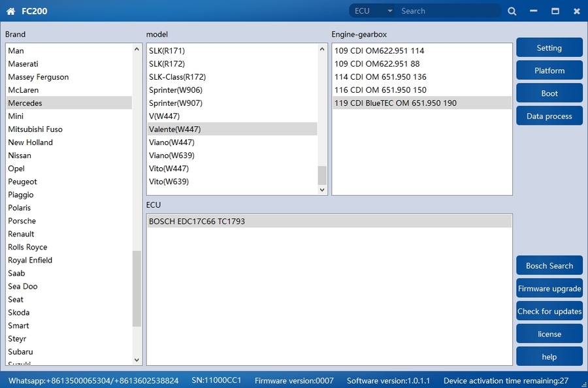Viewport: 588px width, 388px height.
Task: Select Porsche in the Brand list
Action: point(22,221)
